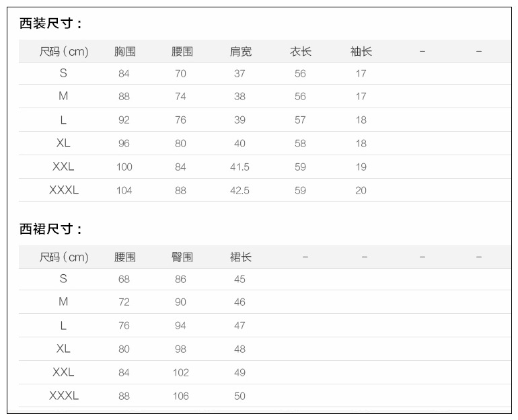Viewport: 518px width, 420px height.
Task: Click the 西裙尺寸 section heading
Action: point(50,230)
